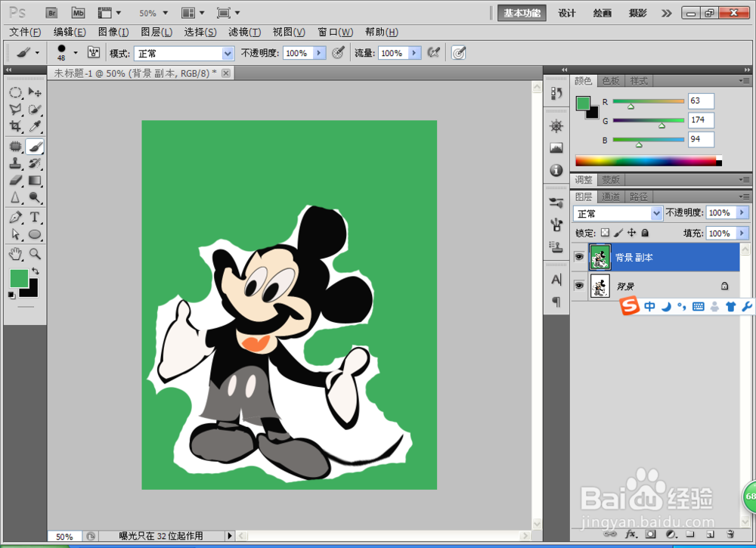The height and width of the screenshot is (548, 756).
Task: Select the Spot Healing Brush tool
Action: coord(15,146)
